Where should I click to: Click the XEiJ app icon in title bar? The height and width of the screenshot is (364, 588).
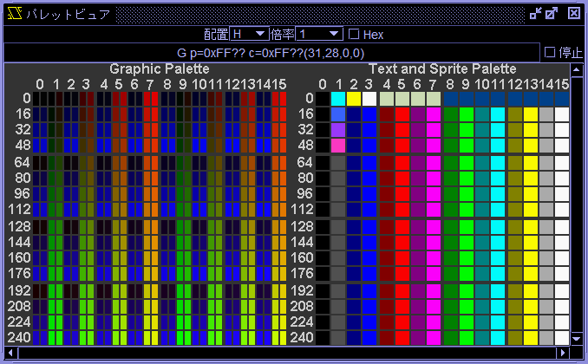tap(12, 13)
